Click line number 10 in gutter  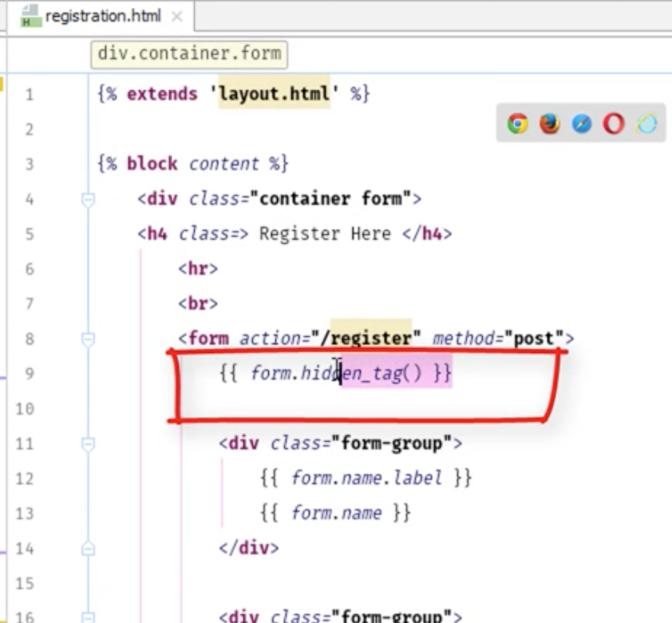pos(25,409)
